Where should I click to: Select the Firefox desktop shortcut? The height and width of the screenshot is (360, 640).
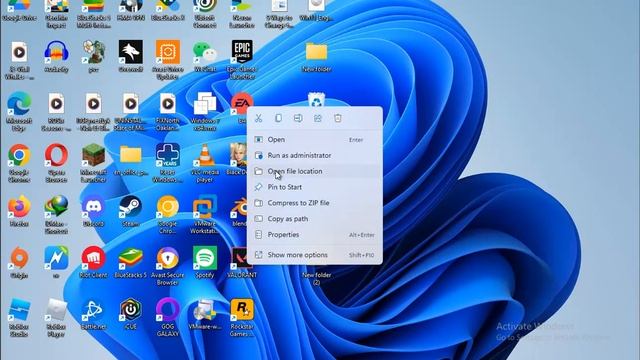point(19,207)
